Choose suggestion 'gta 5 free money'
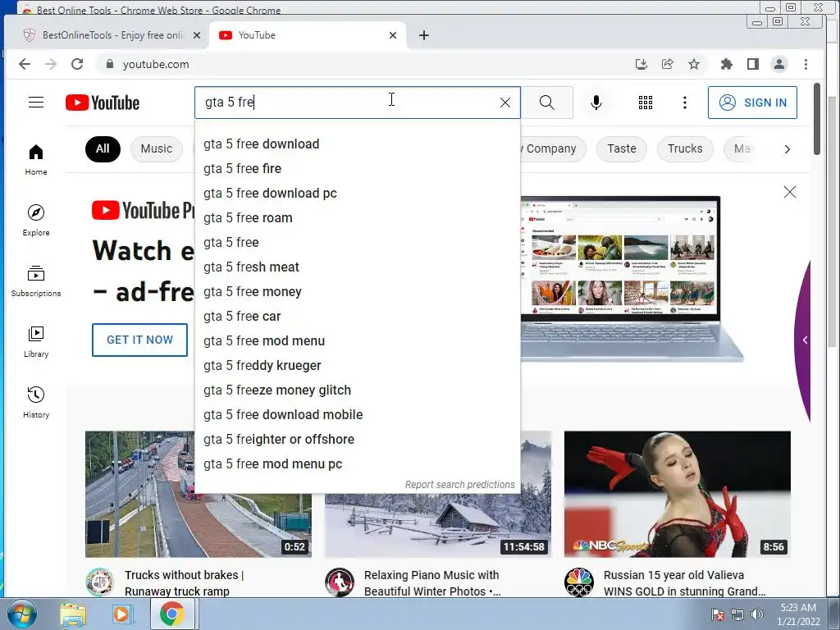840x630 pixels. coord(357,292)
